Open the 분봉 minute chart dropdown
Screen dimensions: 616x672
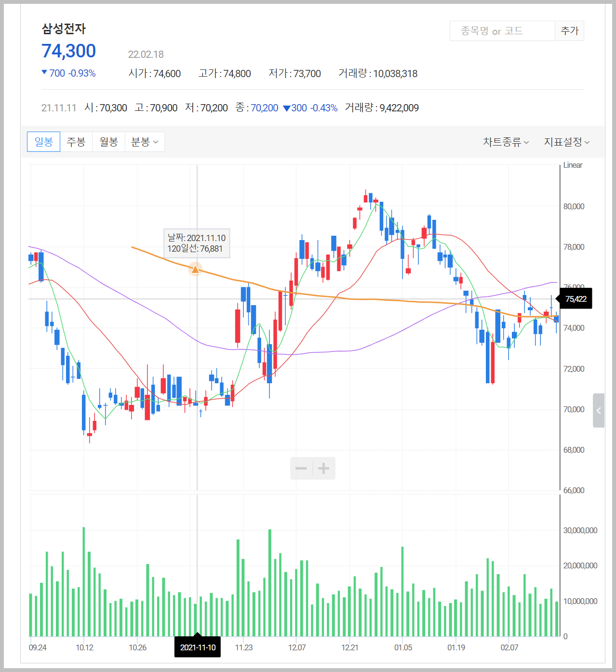click(145, 142)
